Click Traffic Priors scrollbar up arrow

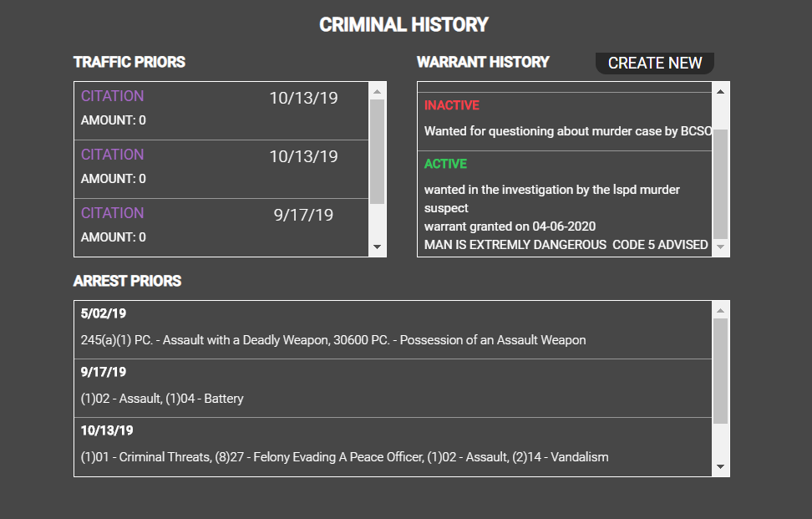click(x=377, y=92)
